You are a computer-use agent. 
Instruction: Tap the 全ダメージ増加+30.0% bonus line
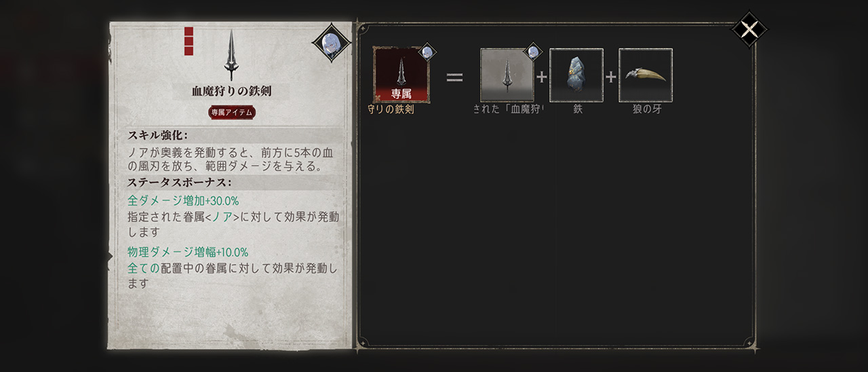[x=183, y=201]
